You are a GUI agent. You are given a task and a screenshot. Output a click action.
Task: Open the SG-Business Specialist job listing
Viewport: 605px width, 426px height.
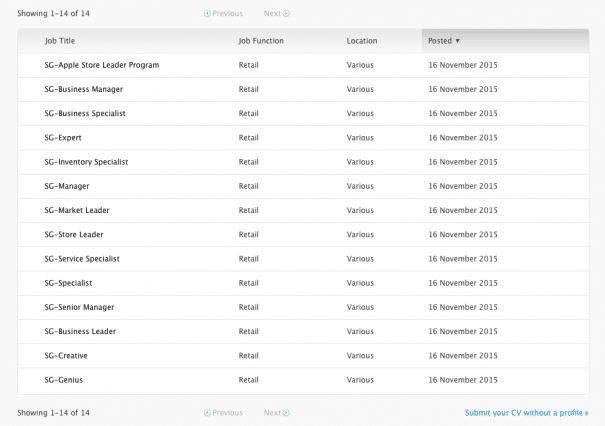coord(85,113)
